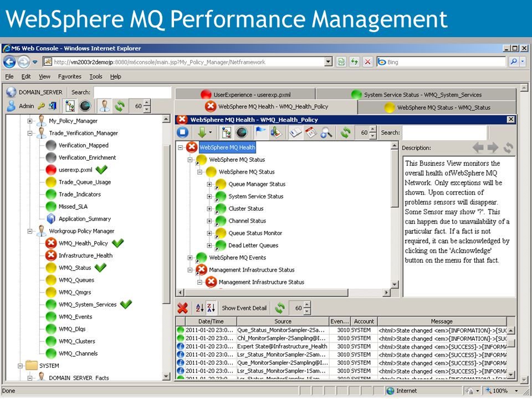Click the browser Forward button
Screen dimensions: 532x399
click(24, 62)
